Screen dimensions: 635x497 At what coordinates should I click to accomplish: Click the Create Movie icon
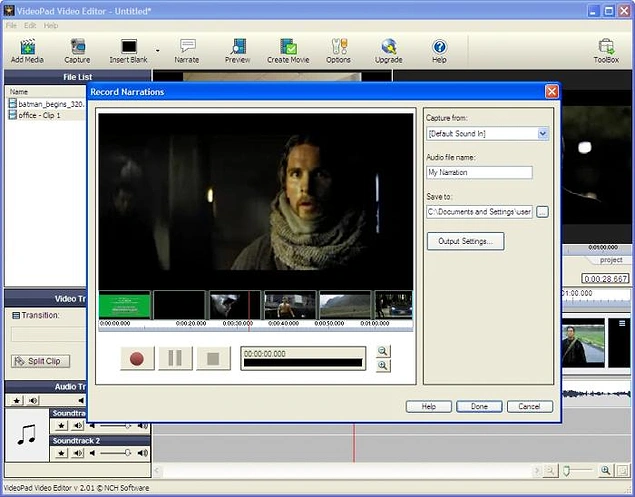click(x=288, y=51)
